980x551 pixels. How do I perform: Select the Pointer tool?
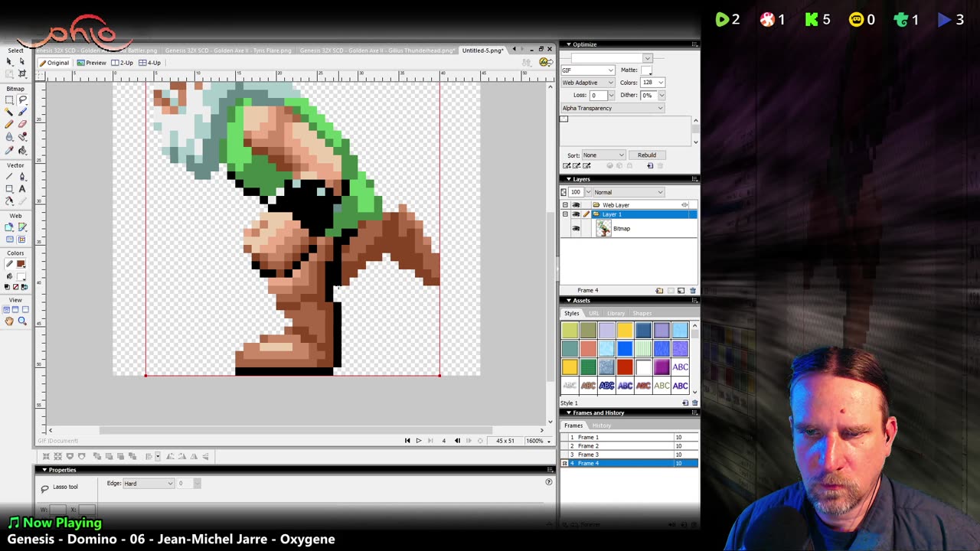point(9,61)
